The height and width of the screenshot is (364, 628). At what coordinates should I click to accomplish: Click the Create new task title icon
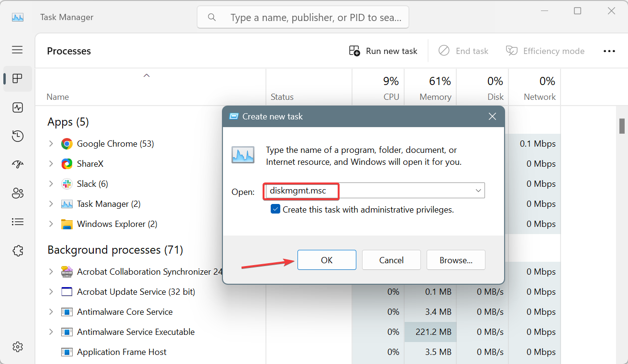(234, 116)
